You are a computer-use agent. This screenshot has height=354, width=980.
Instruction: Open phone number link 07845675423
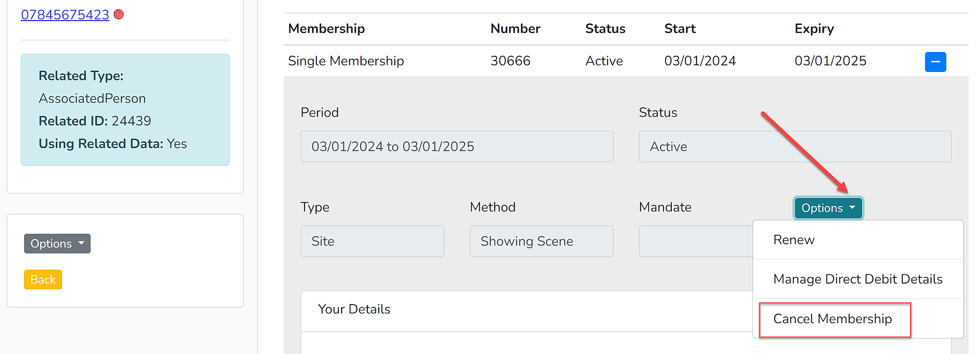pyautogui.click(x=65, y=15)
